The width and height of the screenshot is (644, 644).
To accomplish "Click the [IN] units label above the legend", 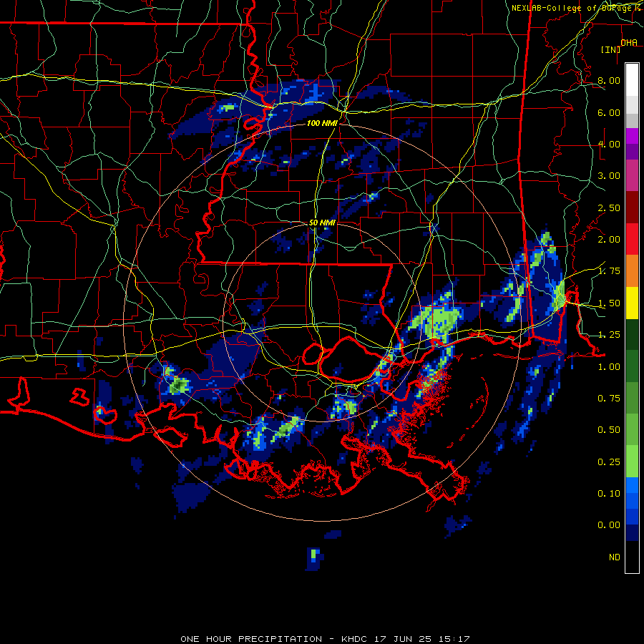I will click(x=611, y=49).
